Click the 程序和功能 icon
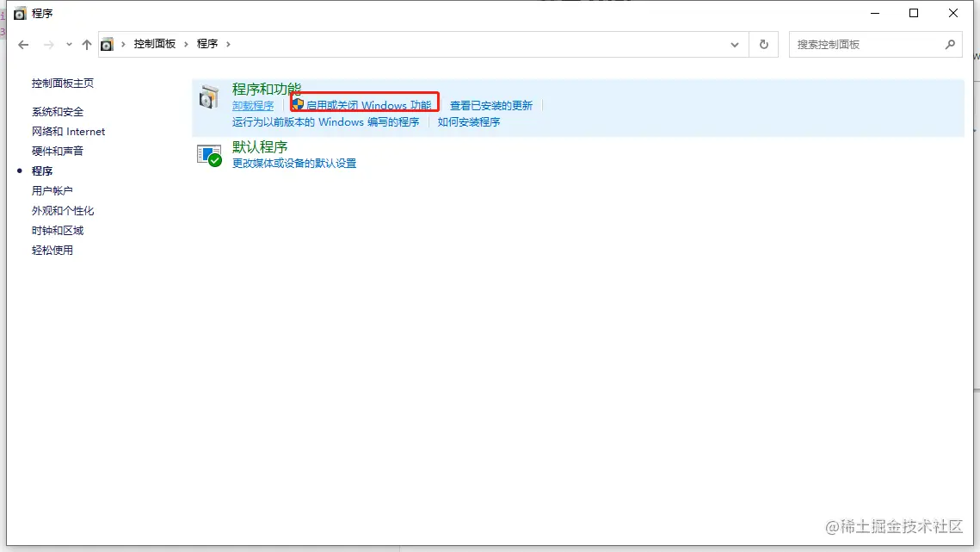The height and width of the screenshot is (552, 980). click(209, 97)
